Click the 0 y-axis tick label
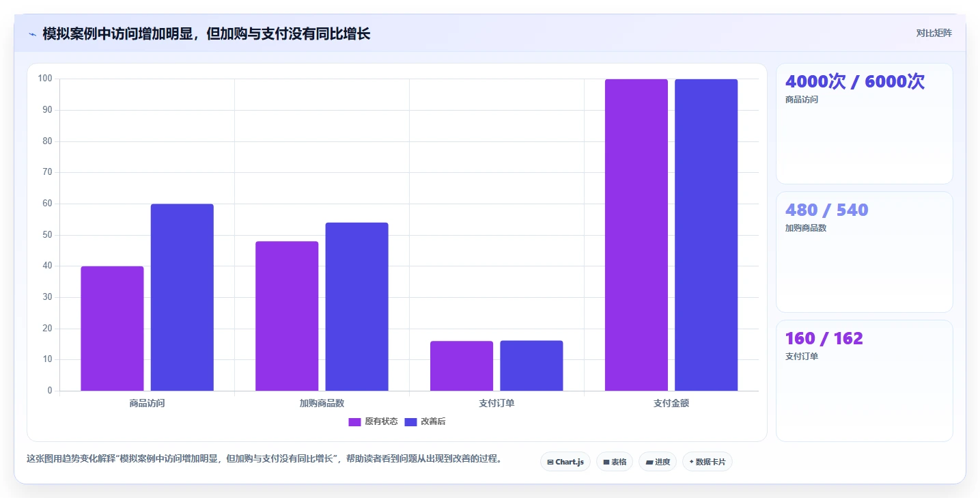 (x=50, y=391)
